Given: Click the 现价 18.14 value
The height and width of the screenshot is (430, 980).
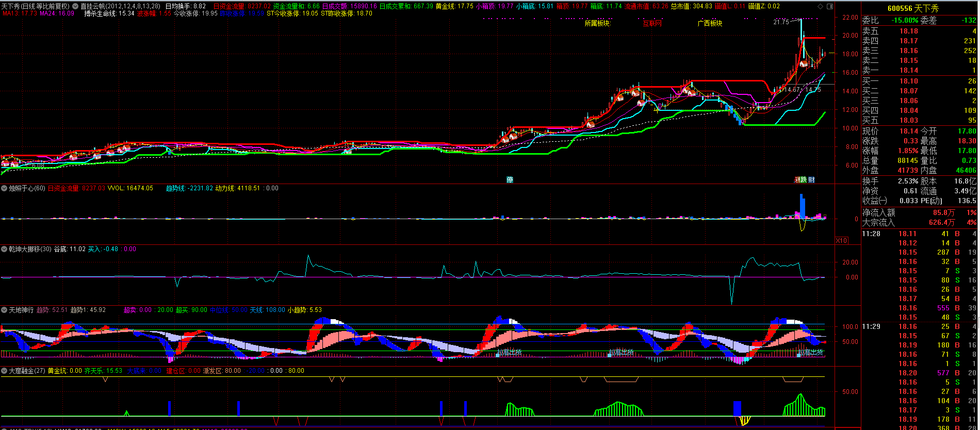Looking at the screenshot, I should pos(909,131).
